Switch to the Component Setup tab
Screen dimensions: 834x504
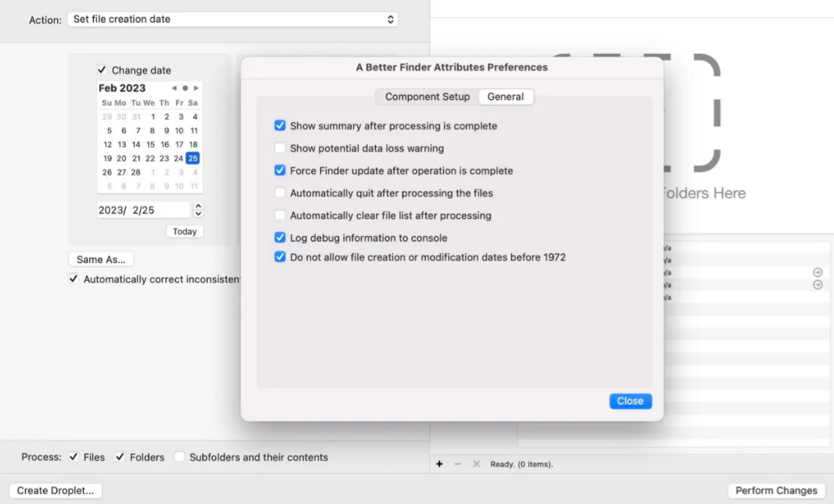pos(427,97)
